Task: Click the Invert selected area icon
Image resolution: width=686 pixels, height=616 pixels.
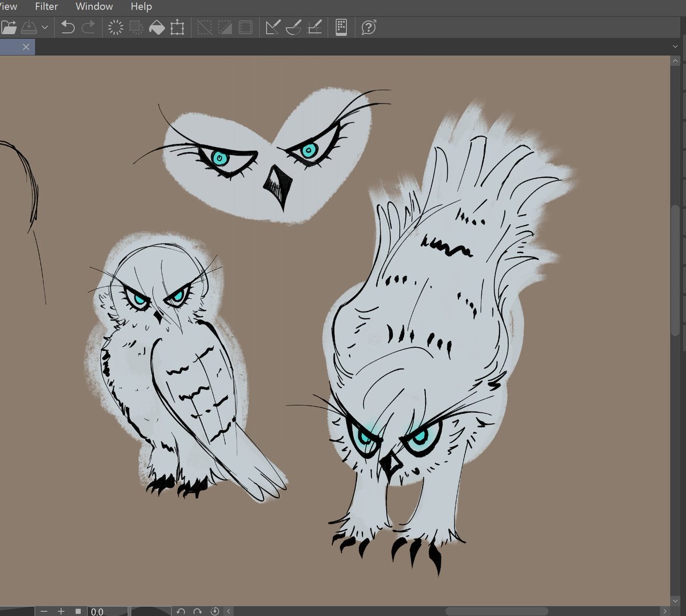Action: [x=225, y=27]
